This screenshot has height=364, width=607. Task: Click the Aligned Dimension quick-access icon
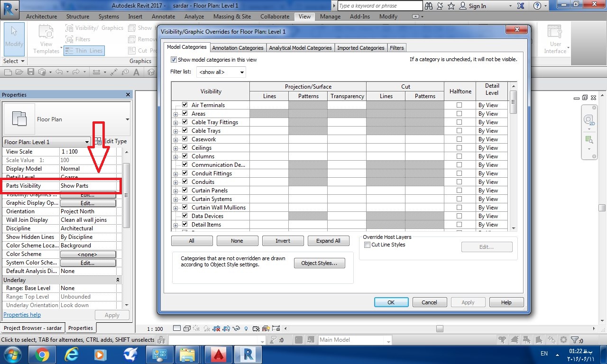[x=114, y=72]
